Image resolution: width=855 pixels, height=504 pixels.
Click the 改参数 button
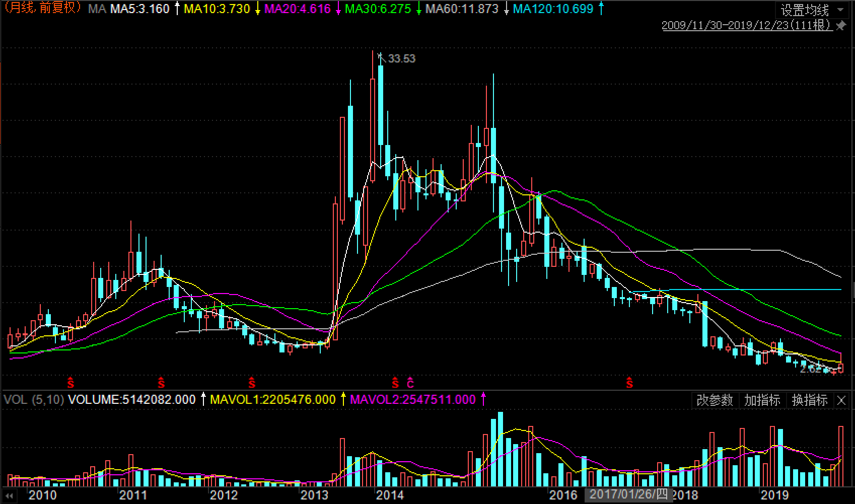click(714, 400)
